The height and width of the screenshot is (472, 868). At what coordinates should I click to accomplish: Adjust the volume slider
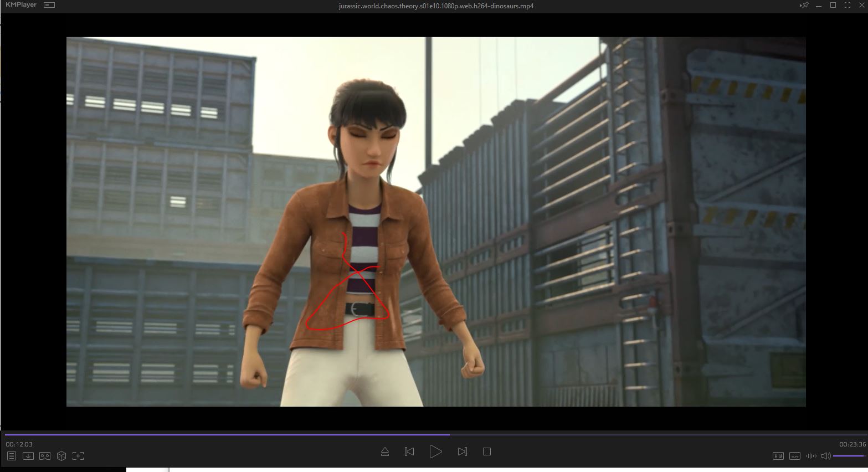(849, 456)
